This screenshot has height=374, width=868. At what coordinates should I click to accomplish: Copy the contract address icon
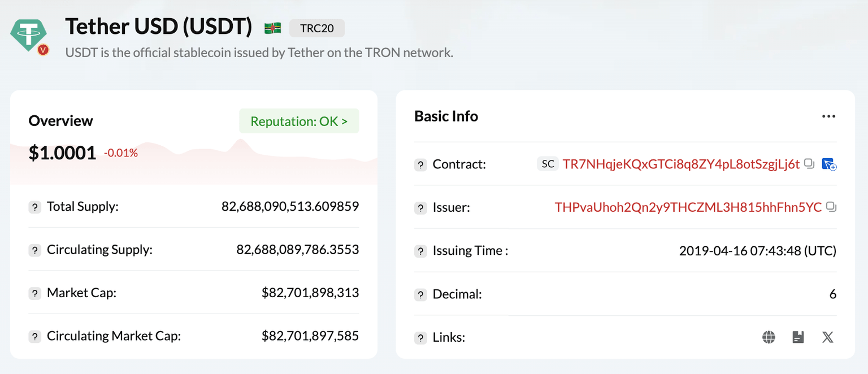[809, 164]
